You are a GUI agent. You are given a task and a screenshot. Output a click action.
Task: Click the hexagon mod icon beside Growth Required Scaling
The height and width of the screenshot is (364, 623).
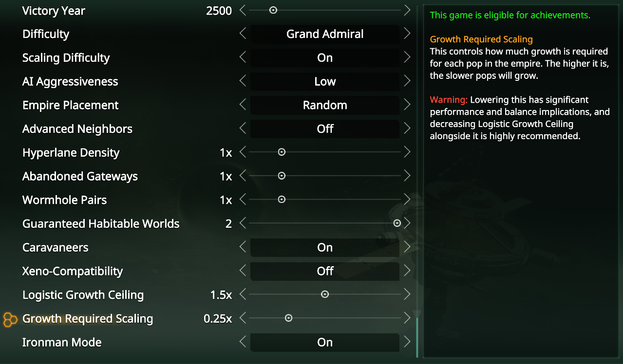(9, 320)
